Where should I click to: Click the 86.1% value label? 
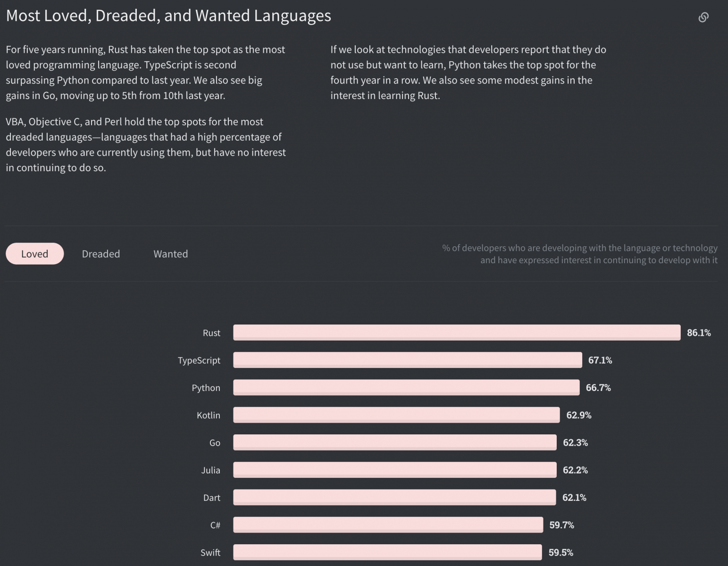pyautogui.click(x=698, y=333)
